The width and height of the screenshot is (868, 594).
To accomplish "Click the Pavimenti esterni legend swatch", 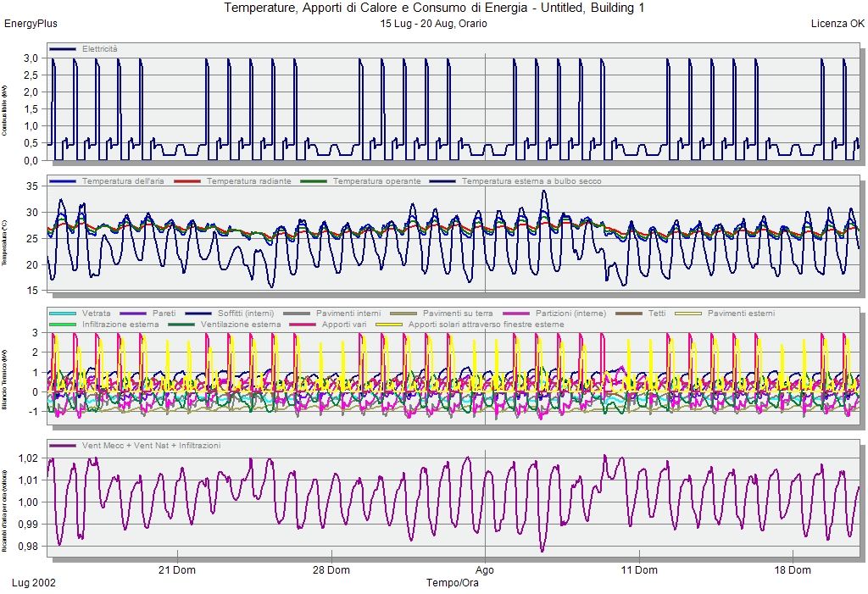I will point(688,314).
